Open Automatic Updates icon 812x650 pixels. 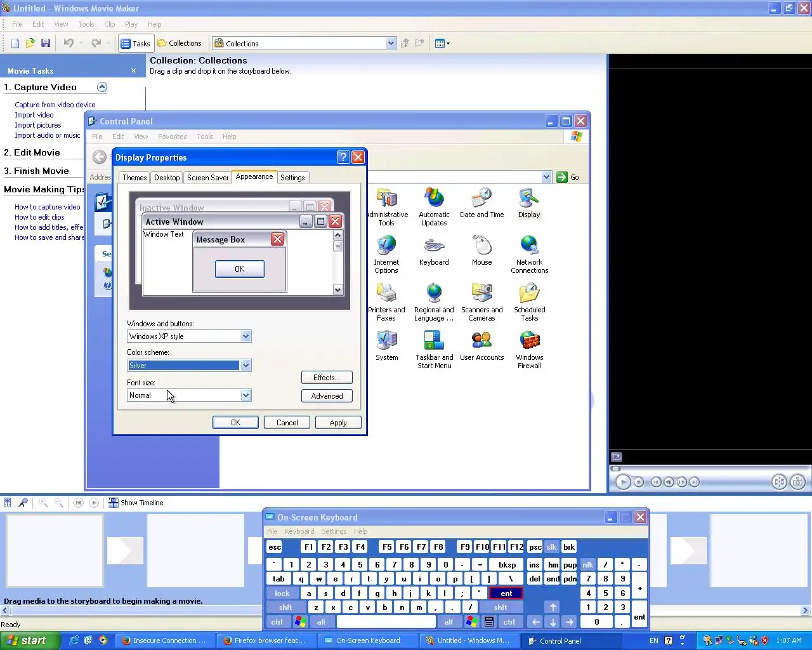[x=434, y=207]
